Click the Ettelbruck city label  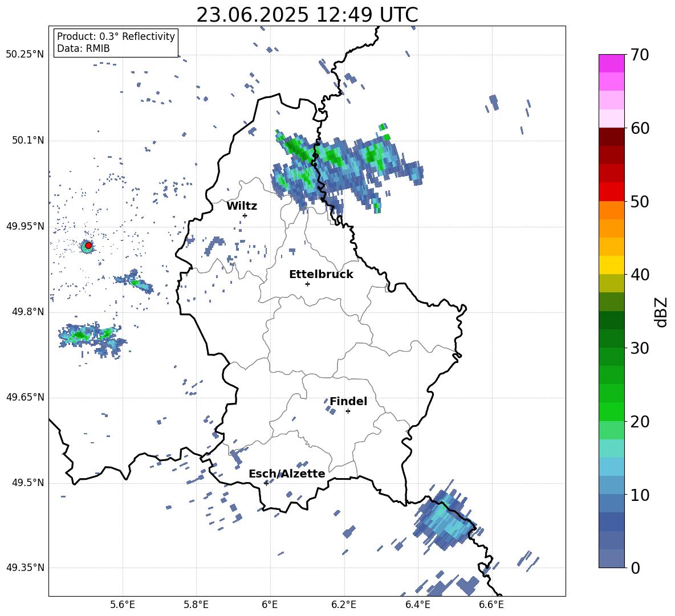pyautogui.click(x=321, y=275)
